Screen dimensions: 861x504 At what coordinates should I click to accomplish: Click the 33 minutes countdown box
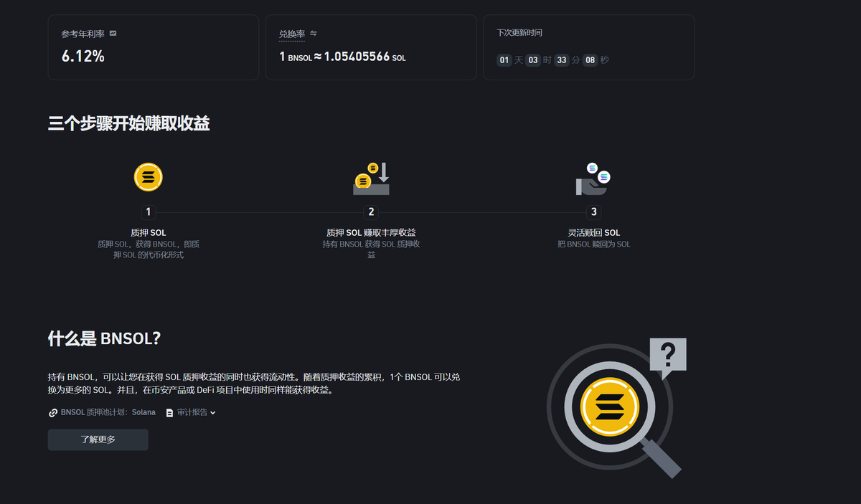click(561, 60)
